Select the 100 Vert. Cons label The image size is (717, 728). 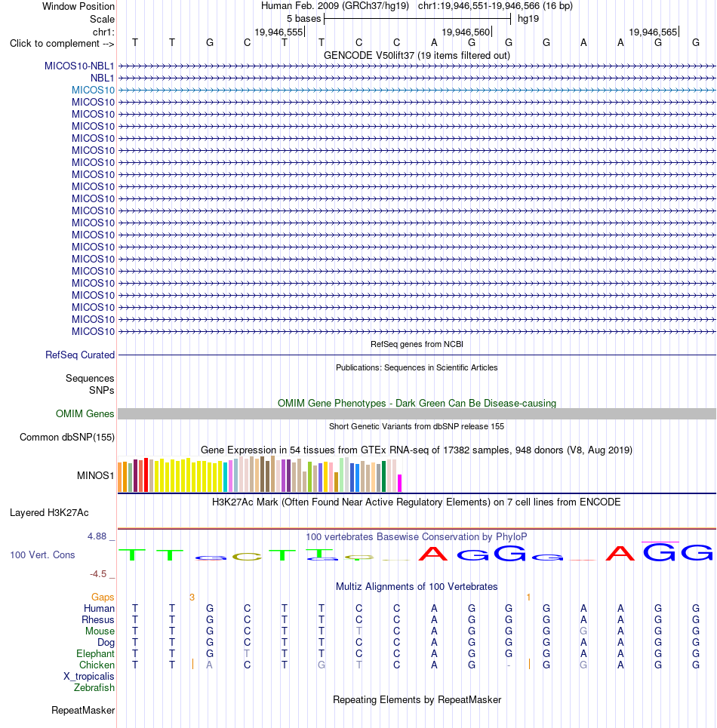42,554
